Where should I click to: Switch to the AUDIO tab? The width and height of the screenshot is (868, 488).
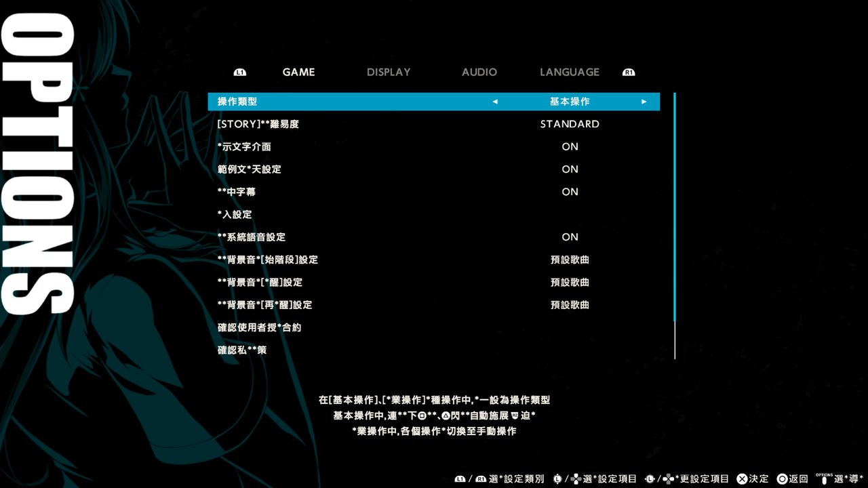click(x=479, y=72)
